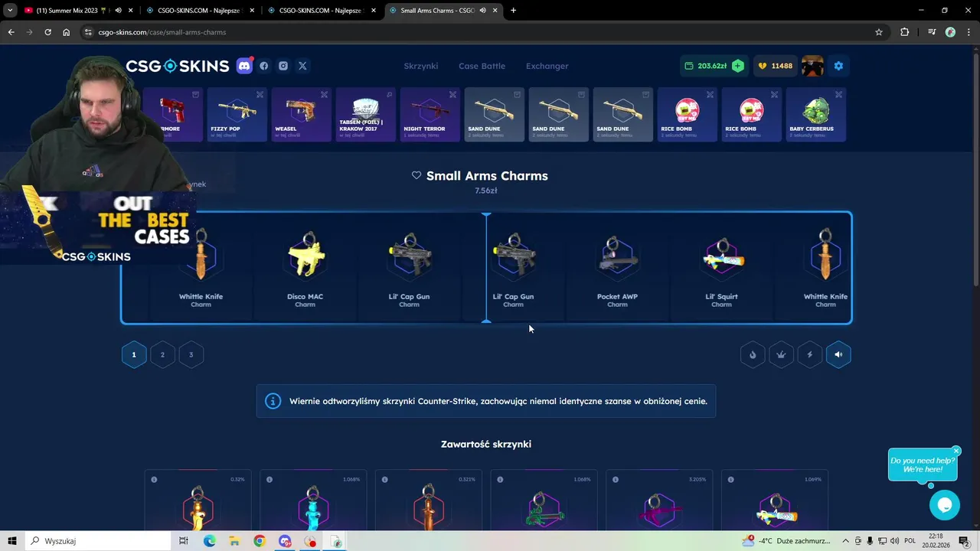Viewport: 980px width, 551px height.
Task: Open Weasel live drop
Action: pos(301,115)
